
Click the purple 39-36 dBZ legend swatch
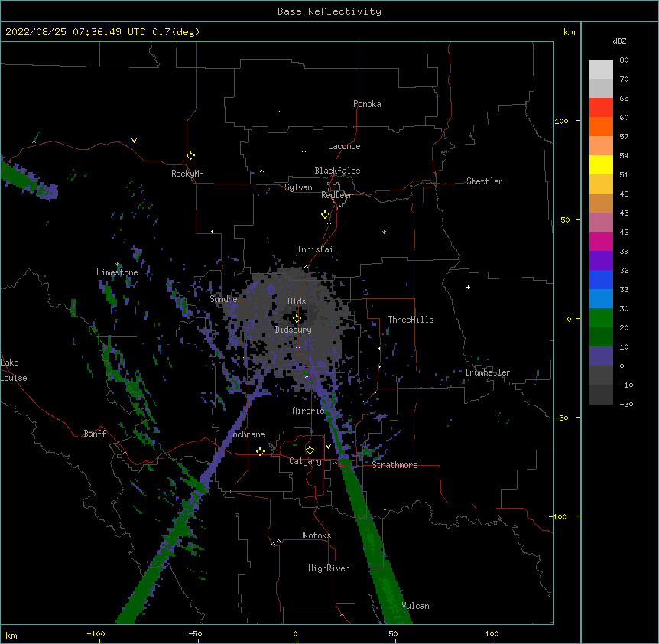[601, 261]
